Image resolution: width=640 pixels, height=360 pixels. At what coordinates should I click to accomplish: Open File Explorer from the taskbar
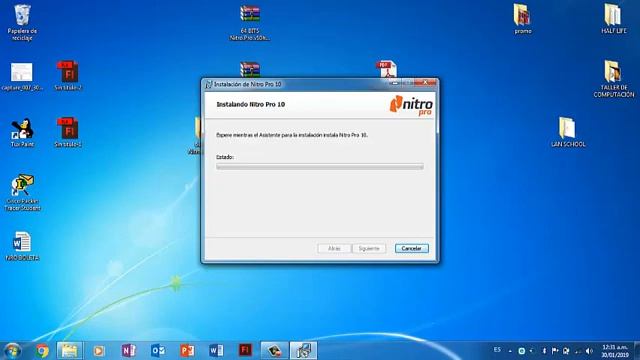click(x=69, y=351)
